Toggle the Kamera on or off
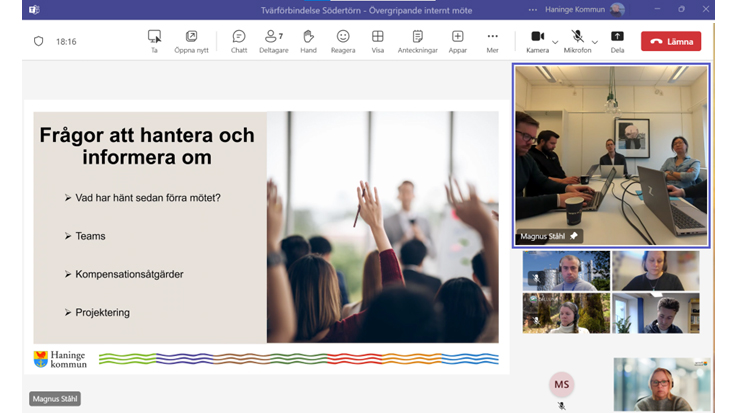The width and height of the screenshot is (735, 413). (x=535, y=37)
